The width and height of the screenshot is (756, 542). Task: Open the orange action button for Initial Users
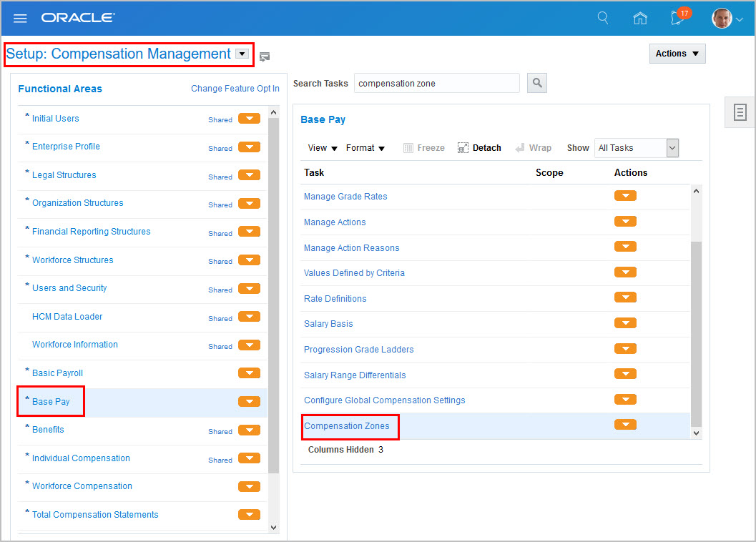[250, 119]
